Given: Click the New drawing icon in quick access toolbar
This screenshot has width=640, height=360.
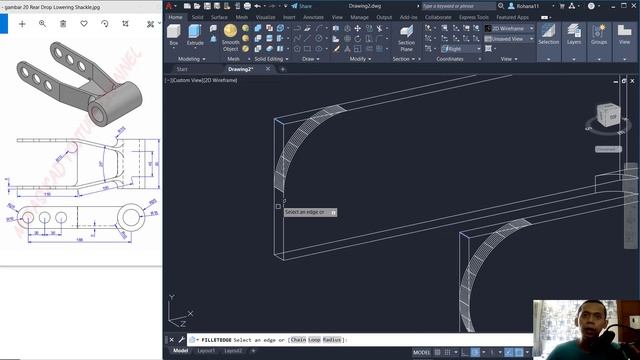Looking at the screenshot, I should (187, 6).
